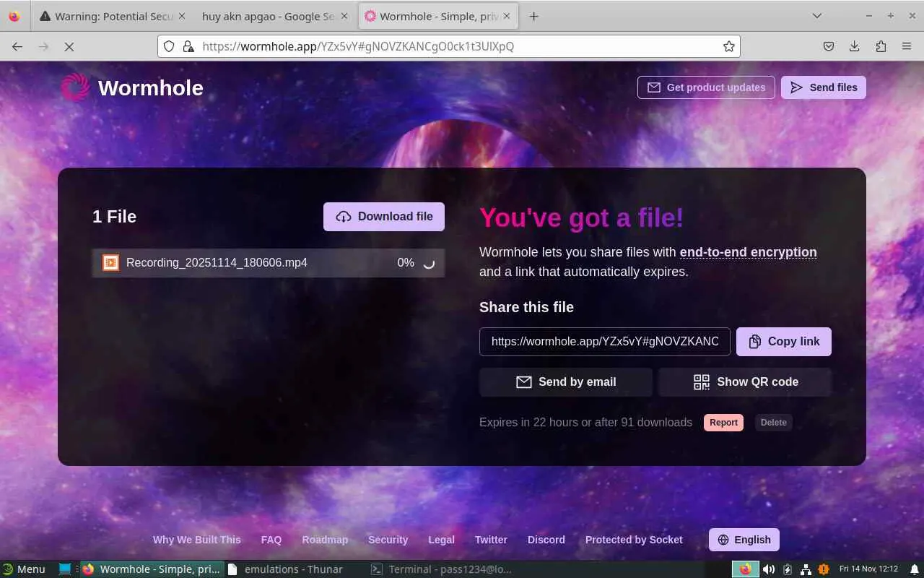The width and height of the screenshot is (924, 578).
Task: Open a new browser tab
Action: click(x=533, y=16)
